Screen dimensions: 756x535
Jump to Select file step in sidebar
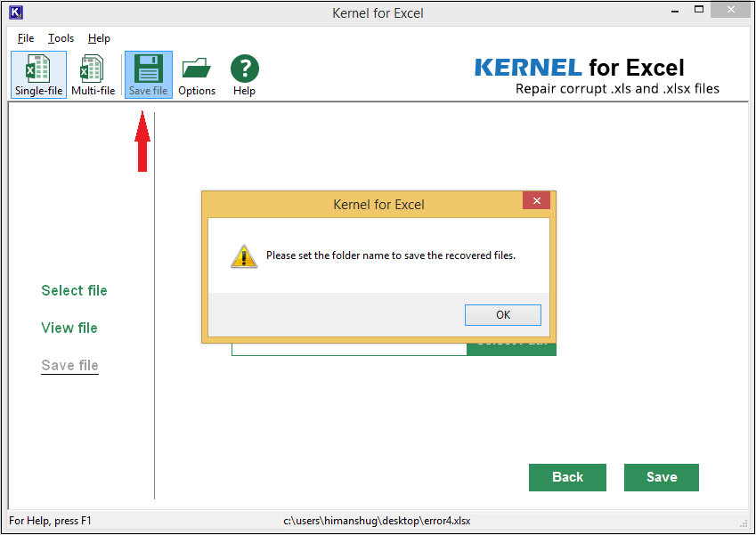74,290
